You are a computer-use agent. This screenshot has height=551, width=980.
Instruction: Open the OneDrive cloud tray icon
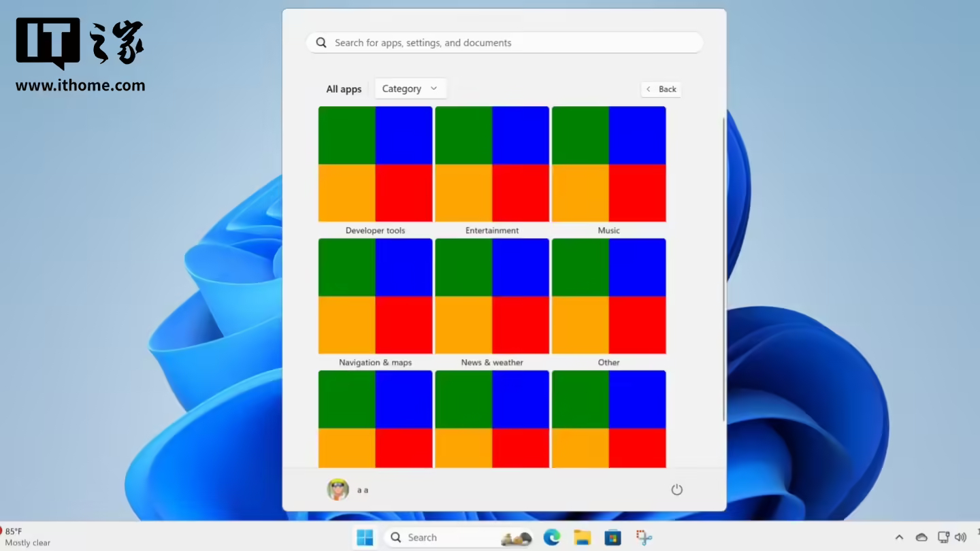[x=921, y=537]
